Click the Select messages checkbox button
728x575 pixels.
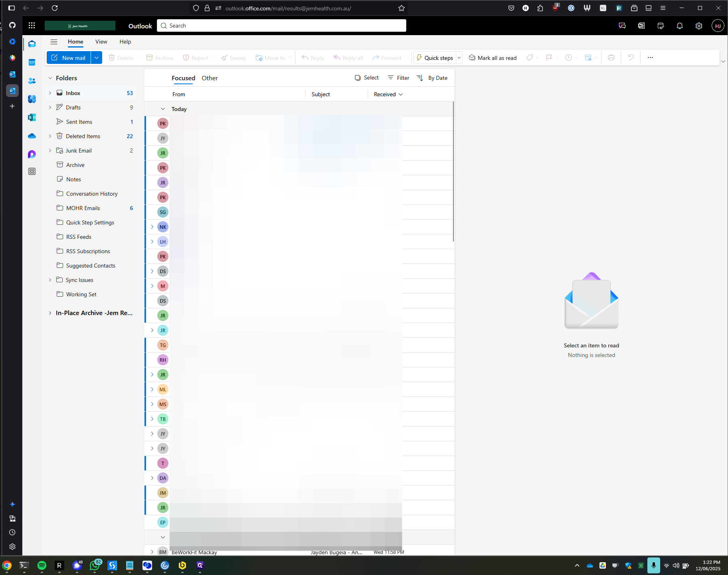366,78
